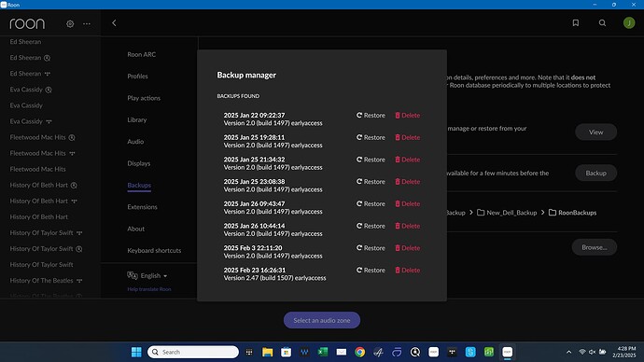Restore the 2025 Jan 25 19:28:11 backup

(x=371, y=137)
